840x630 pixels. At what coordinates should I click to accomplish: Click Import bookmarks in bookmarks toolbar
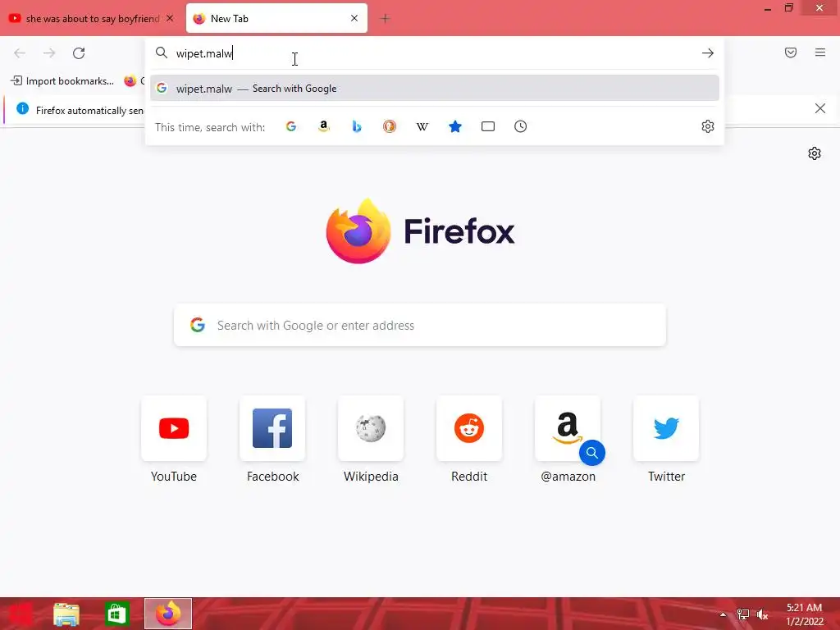coord(62,81)
